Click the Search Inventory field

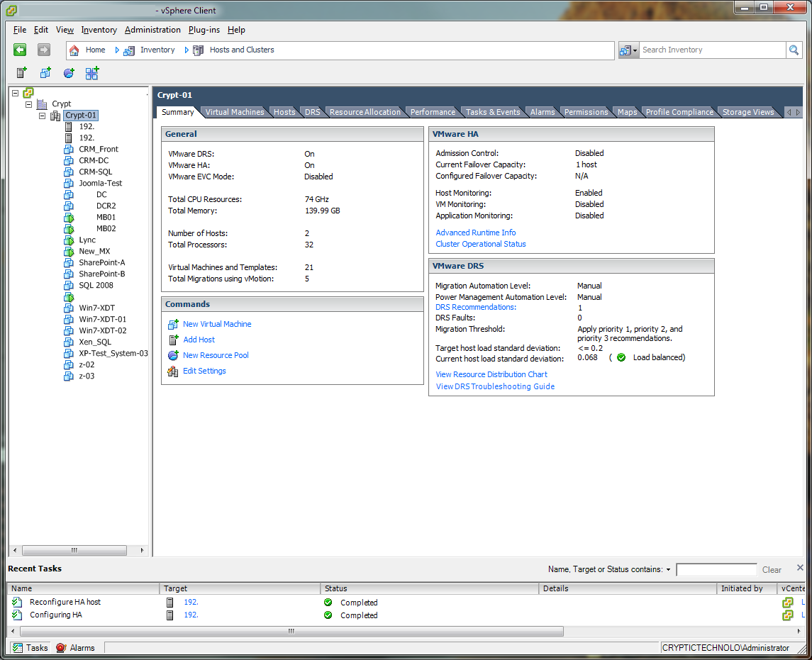[713, 50]
